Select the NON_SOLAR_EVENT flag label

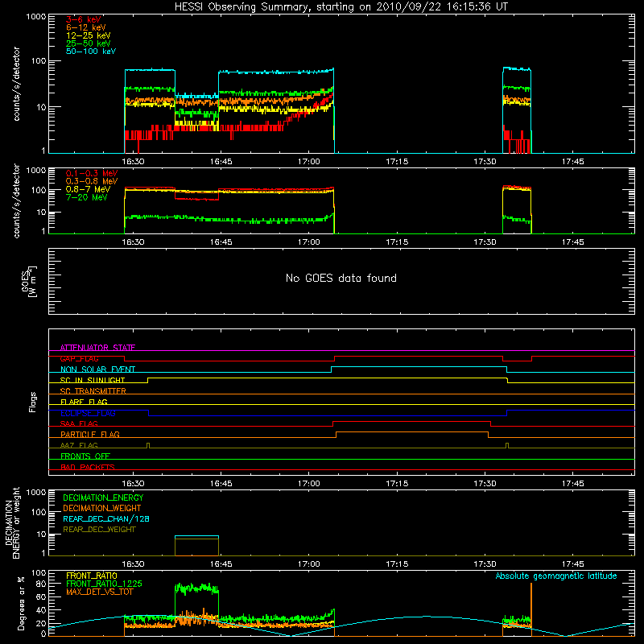97,369
